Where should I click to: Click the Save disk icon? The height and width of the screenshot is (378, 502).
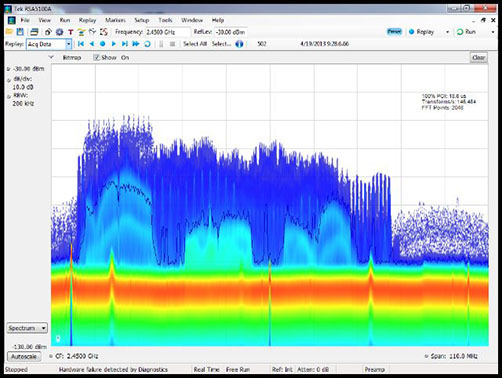tap(20, 32)
